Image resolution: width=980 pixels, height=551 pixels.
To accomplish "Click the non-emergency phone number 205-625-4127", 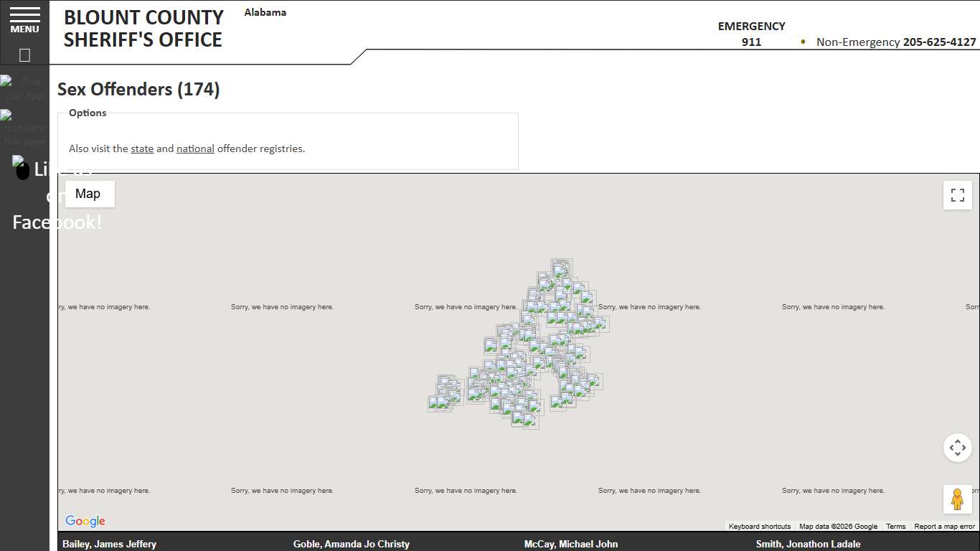I will [x=939, y=42].
